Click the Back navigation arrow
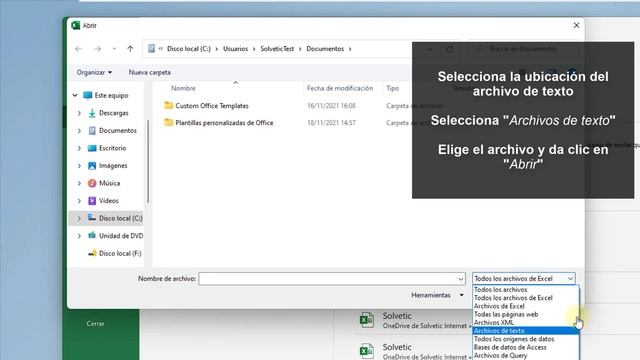 78,49
